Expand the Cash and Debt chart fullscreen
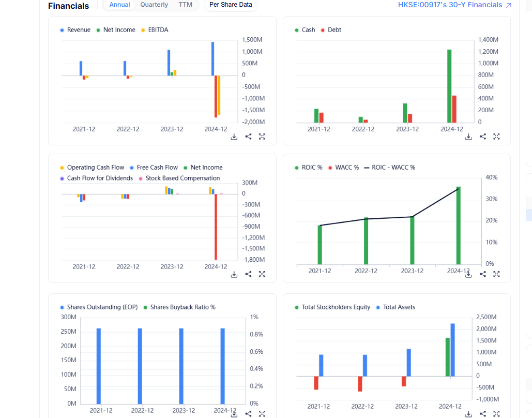 pos(496,137)
